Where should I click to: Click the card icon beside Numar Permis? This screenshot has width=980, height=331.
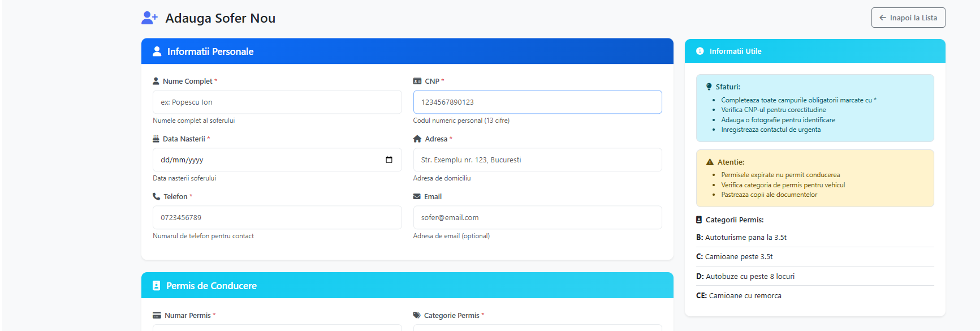(x=157, y=316)
